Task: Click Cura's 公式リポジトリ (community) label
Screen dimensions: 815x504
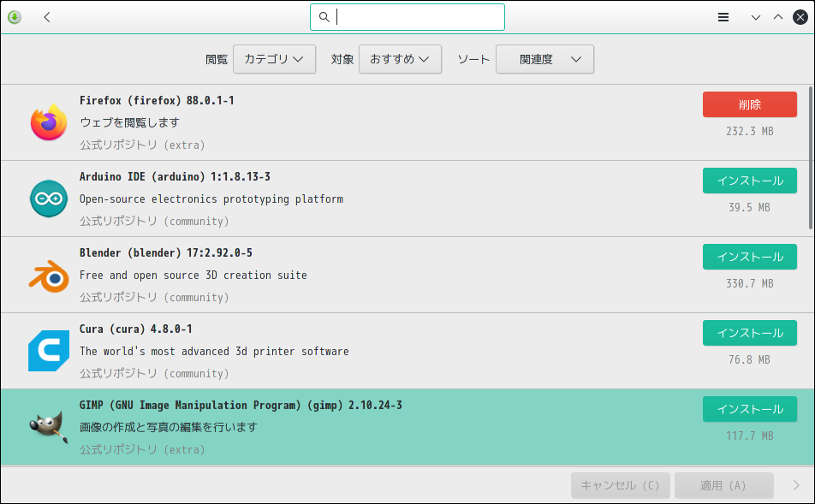Action: coord(154,374)
